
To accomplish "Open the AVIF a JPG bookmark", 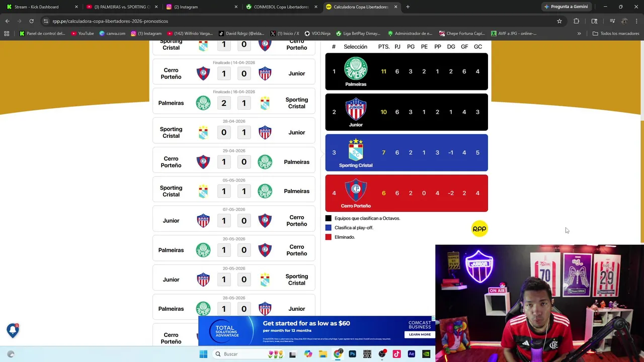I will click(x=514, y=34).
